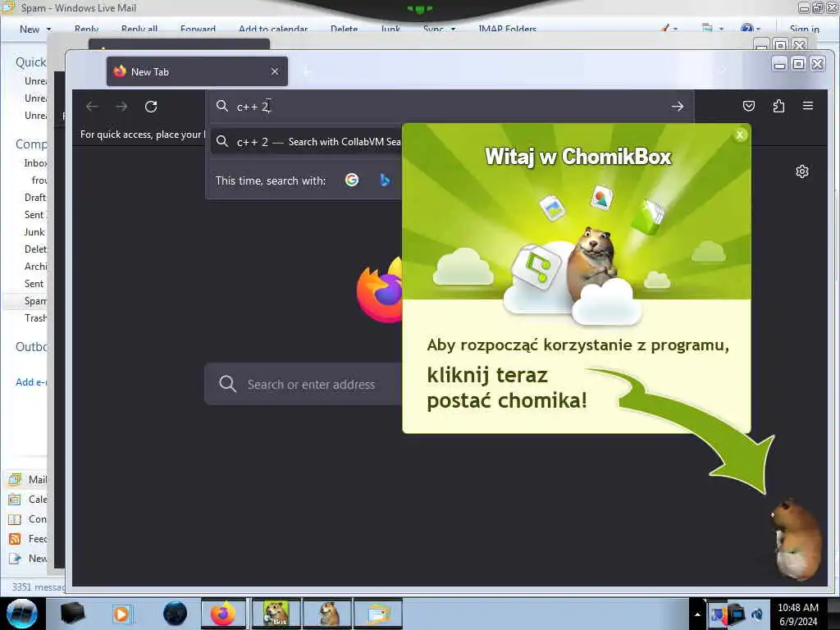840x630 pixels.
Task: Open a new tab with plus button
Action: 307,71
